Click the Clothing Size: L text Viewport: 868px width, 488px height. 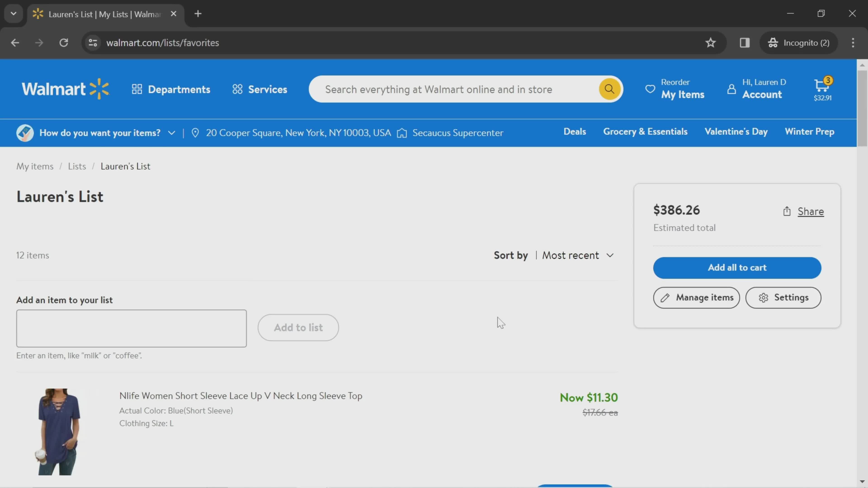point(146,423)
